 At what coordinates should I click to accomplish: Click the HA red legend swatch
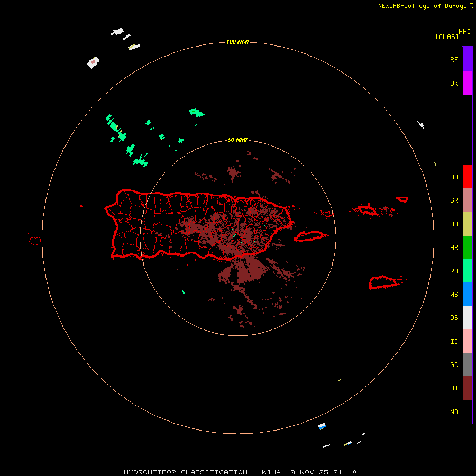(467, 177)
